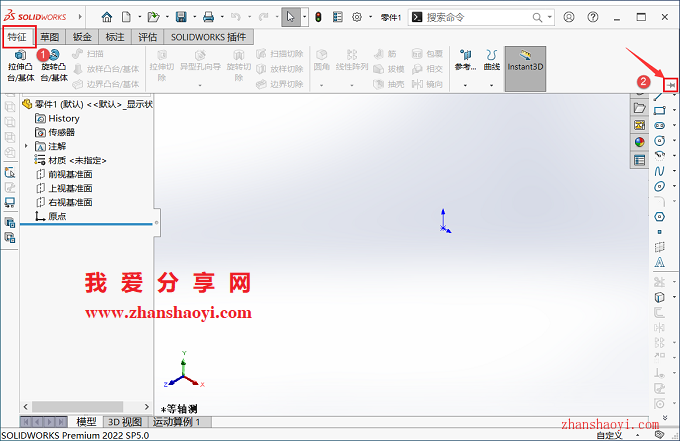680x441 pixels.
Task: Expand the SOLIDWORKS menu flyout arrow
Action: point(80,17)
